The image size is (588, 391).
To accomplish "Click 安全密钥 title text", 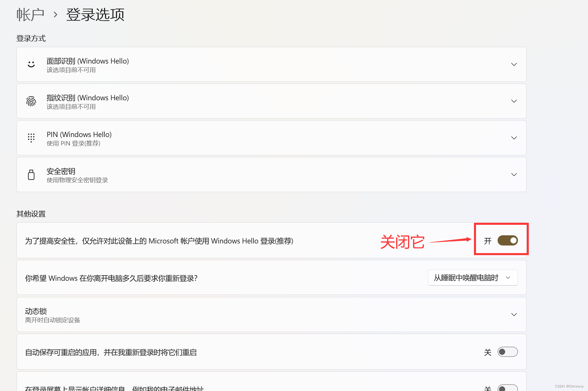I will [61, 171].
